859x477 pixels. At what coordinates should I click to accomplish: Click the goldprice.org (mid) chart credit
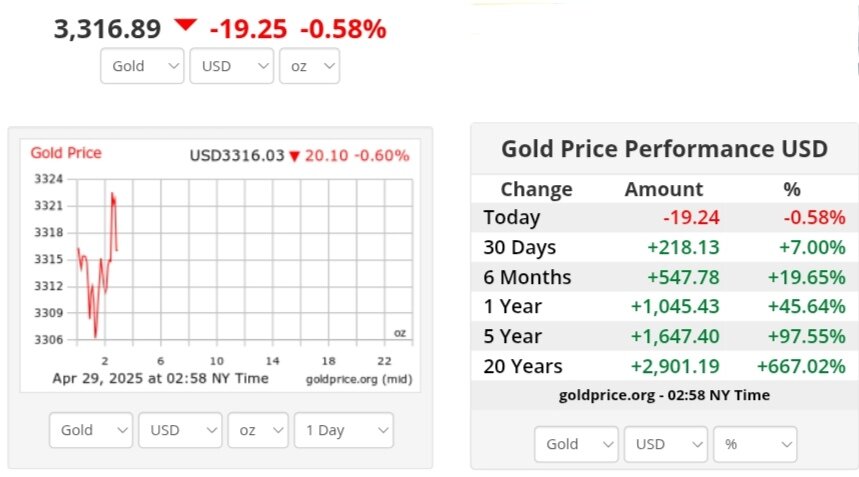[x=359, y=379]
